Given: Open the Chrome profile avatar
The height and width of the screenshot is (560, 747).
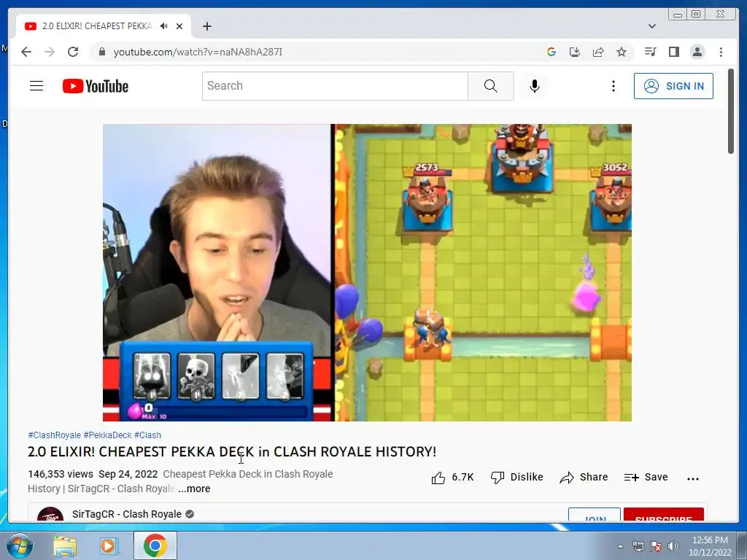Looking at the screenshot, I should tap(697, 52).
